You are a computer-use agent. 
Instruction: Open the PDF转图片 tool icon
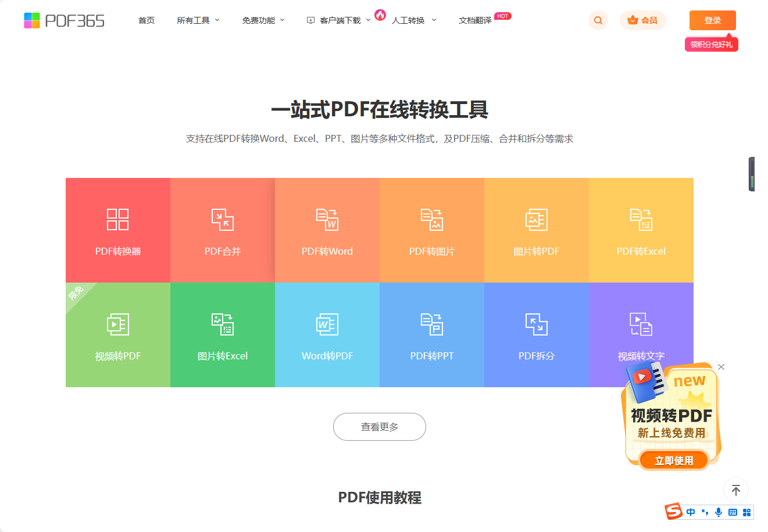(x=432, y=220)
